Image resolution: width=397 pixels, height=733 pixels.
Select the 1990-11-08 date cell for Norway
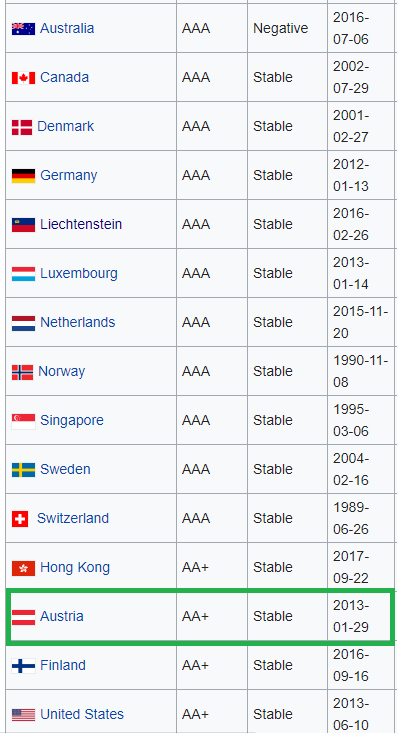tap(362, 371)
